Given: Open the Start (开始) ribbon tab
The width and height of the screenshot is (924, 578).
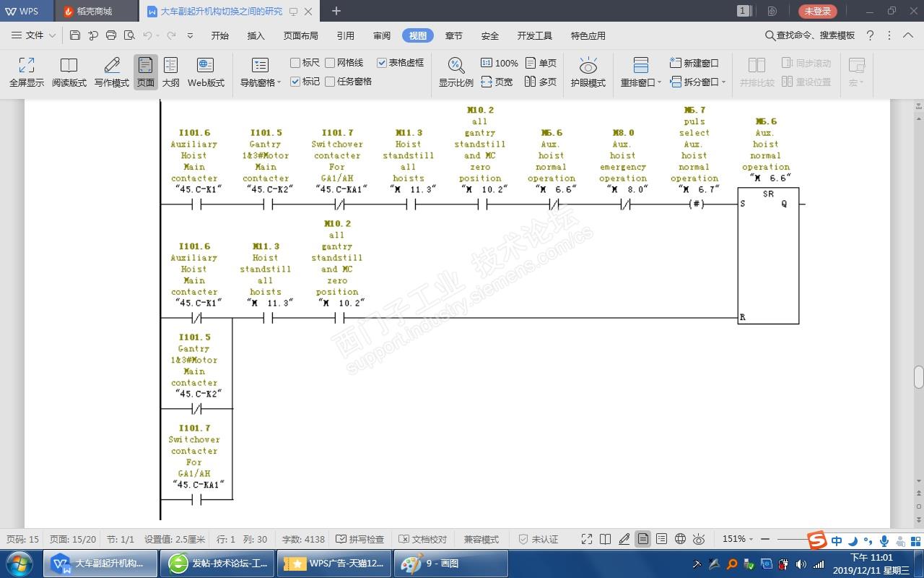Looking at the screenshot, I should (220, 35).
